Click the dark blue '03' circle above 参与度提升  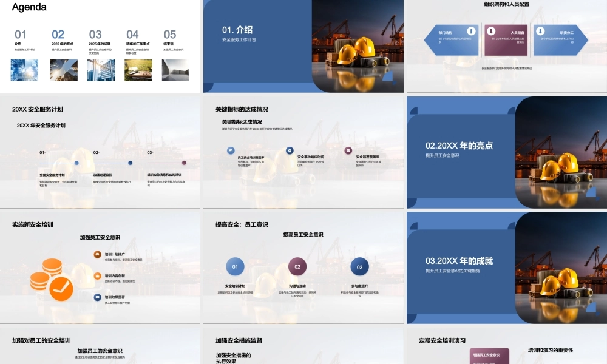point(359,267)
